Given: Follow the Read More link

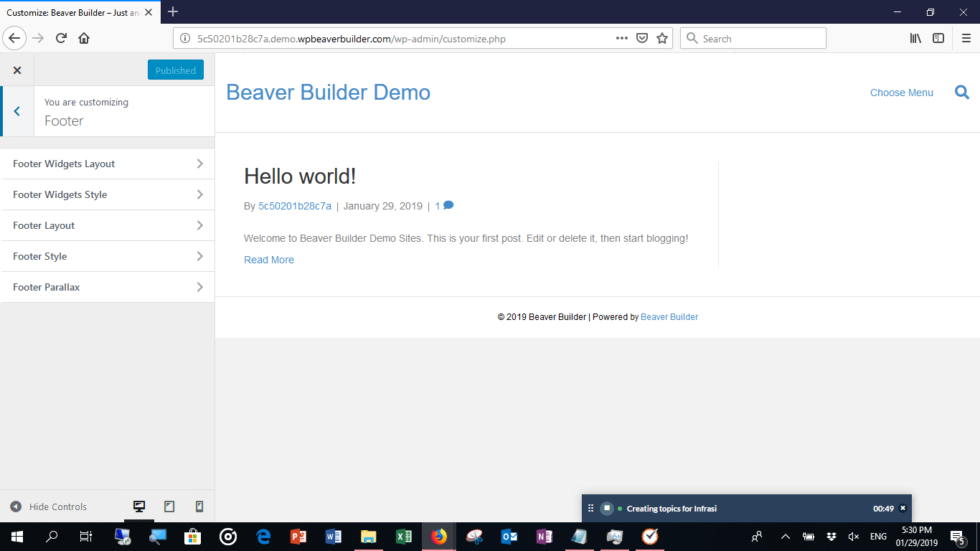Looking at the screenshot, I should (269, 259).
